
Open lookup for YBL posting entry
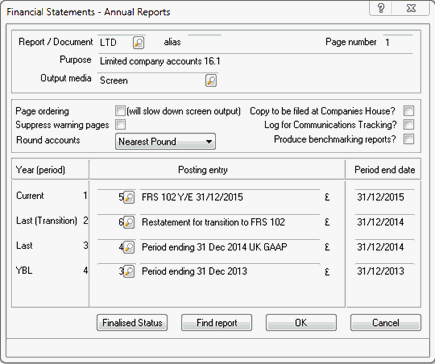pyautogui.click(x=129, y=271)
